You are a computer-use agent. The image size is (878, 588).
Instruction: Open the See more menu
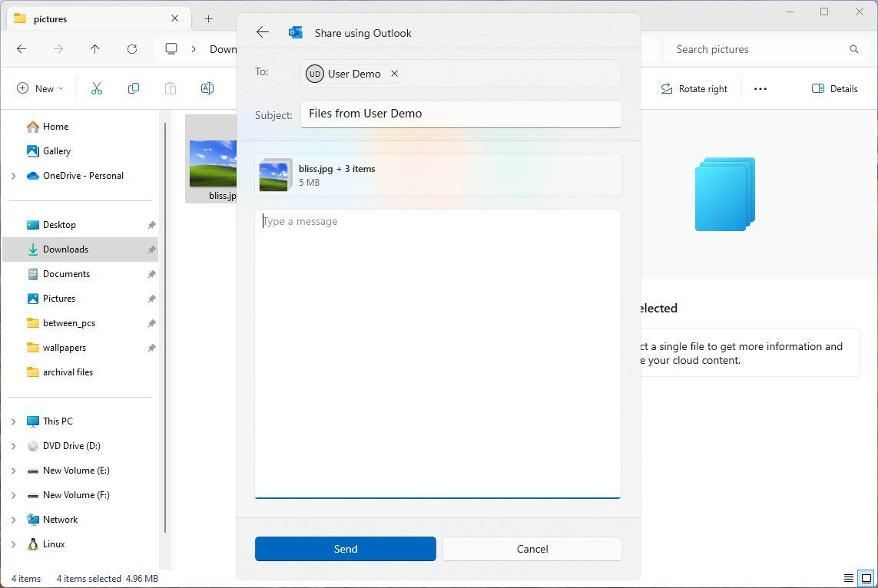(760, 88)
